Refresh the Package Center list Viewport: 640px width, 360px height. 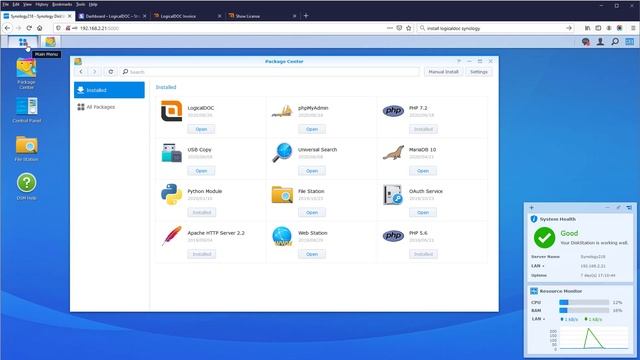point(111,72)
